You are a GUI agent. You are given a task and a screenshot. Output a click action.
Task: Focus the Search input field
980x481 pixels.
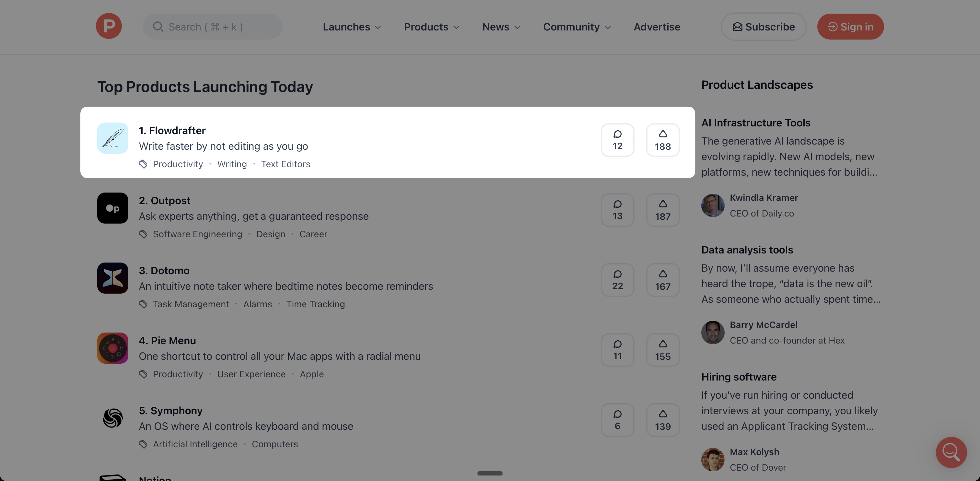(x=213, y=27)
